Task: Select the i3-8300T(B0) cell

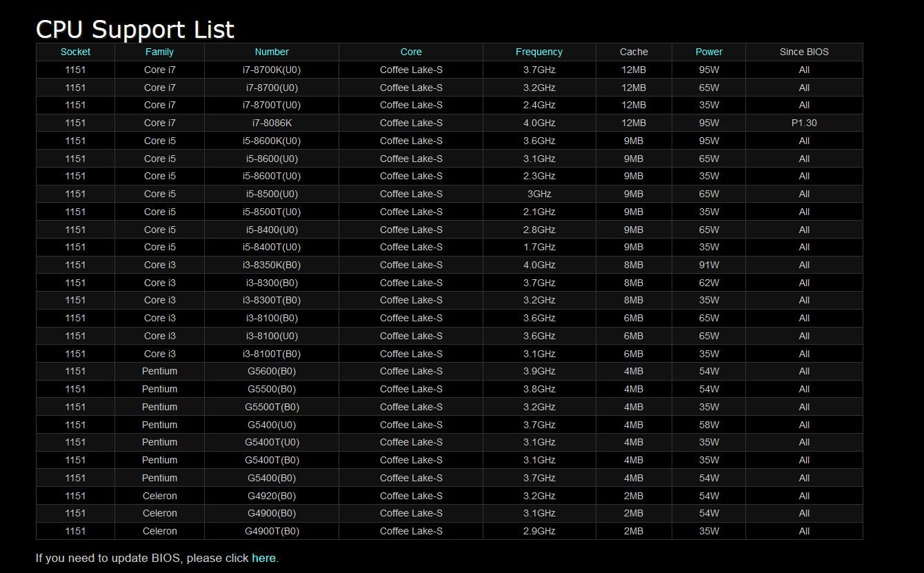Action: coord(272,300)
